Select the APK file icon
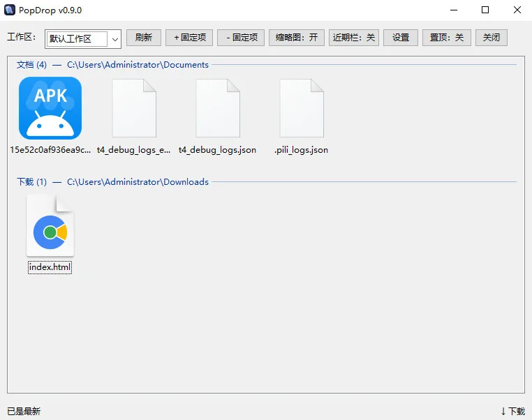532x420 pixels. tap(50, 108)
